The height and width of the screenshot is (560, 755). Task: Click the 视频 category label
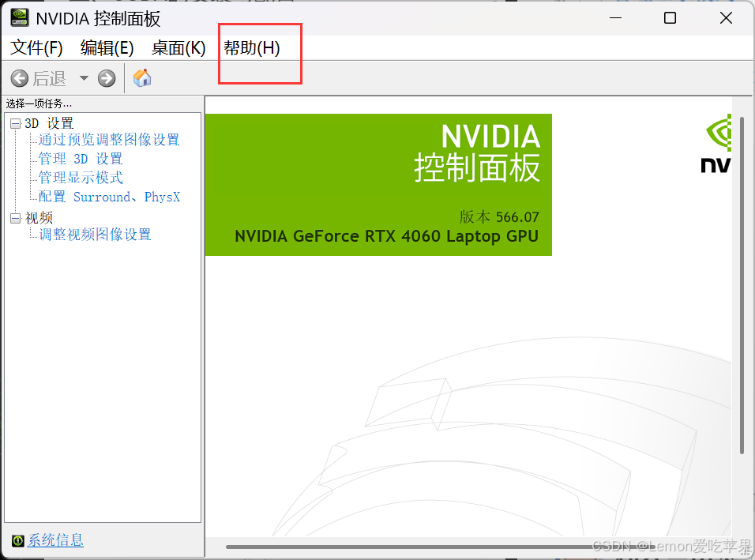(39, 218)
